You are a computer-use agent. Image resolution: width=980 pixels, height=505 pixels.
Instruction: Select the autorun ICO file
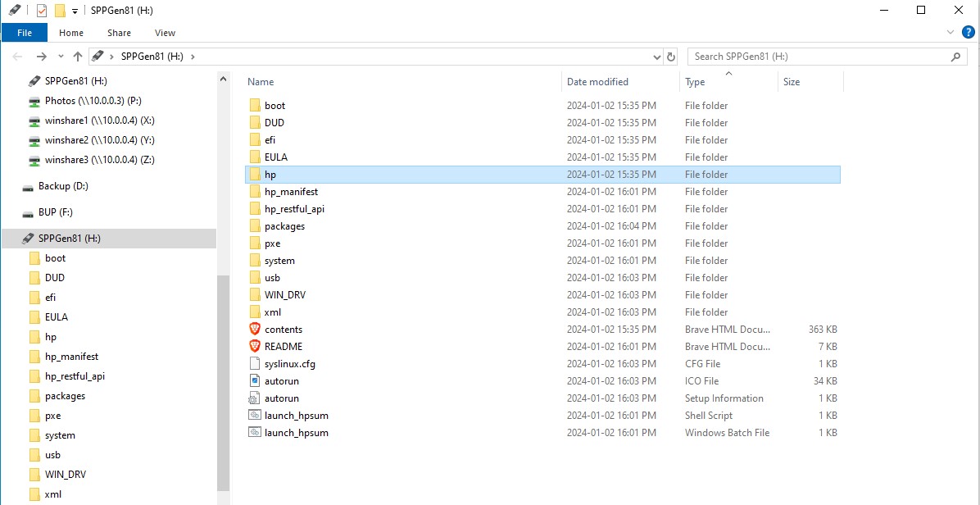click(542, 380)
